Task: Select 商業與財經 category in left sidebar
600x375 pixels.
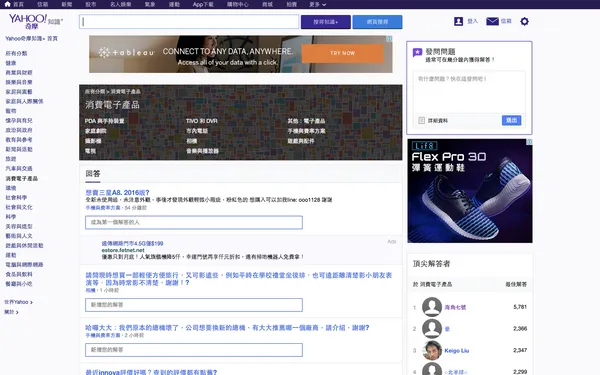Action: point(19,73)
